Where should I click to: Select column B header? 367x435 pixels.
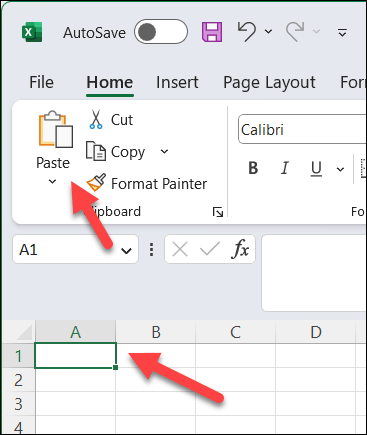click(156, 332)
